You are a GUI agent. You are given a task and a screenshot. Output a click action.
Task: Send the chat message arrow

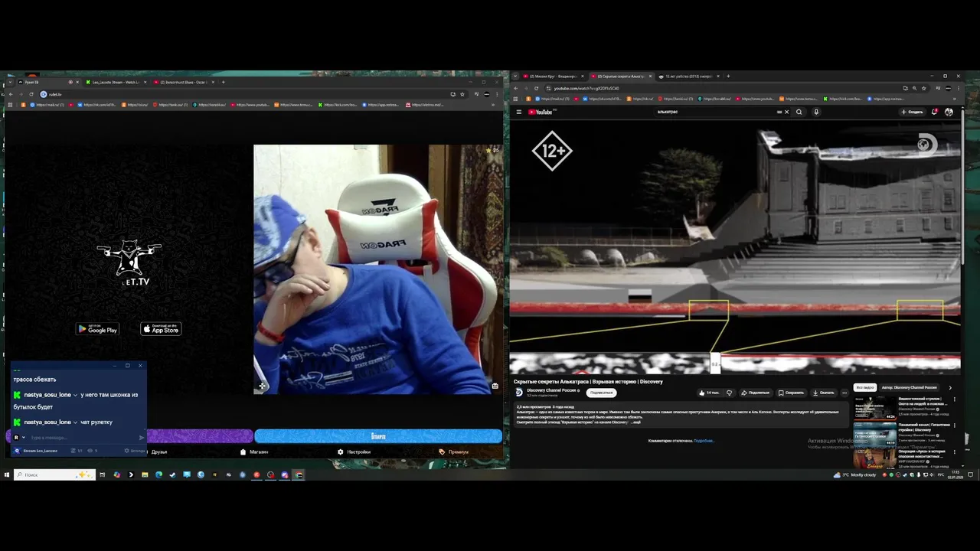click(142, 438)
